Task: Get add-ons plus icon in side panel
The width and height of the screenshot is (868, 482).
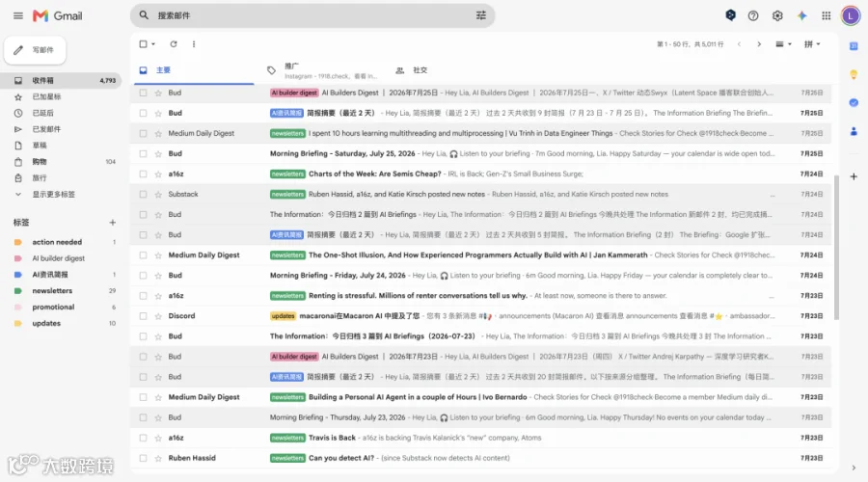Action: (854, 176)
